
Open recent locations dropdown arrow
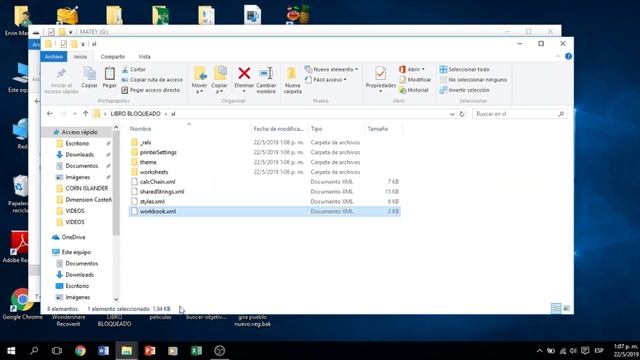point(75,113)
